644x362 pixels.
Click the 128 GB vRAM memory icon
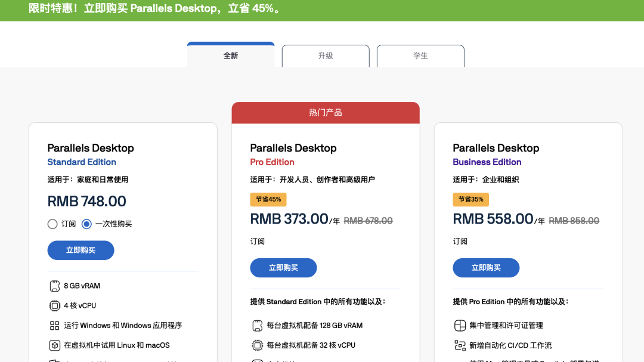pos(257,326)
